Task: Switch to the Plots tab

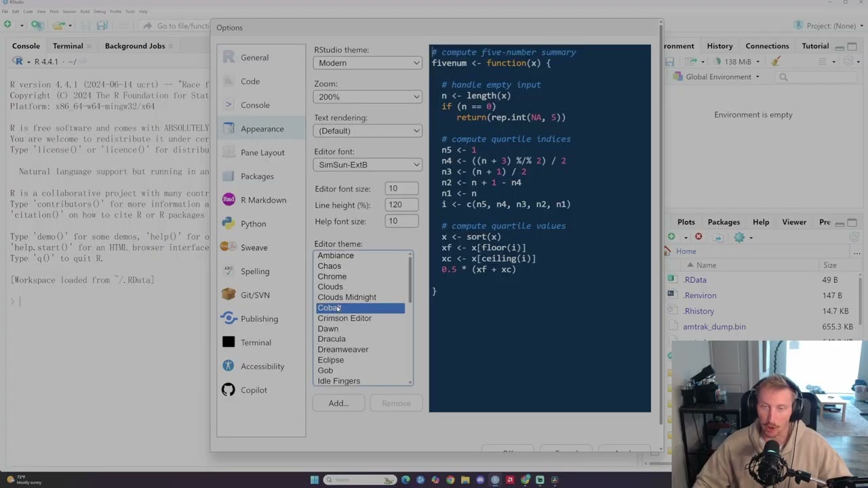Action: pyautogui.click(x=686, y=222)
